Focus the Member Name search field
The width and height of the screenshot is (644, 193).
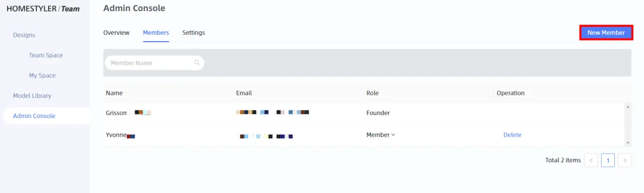[154, 63]
